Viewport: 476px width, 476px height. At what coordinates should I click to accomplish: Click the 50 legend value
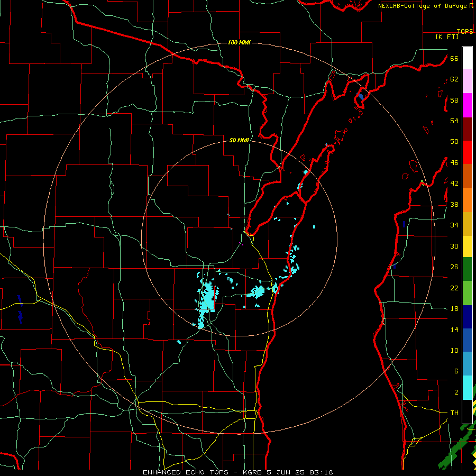click(454, 142)
